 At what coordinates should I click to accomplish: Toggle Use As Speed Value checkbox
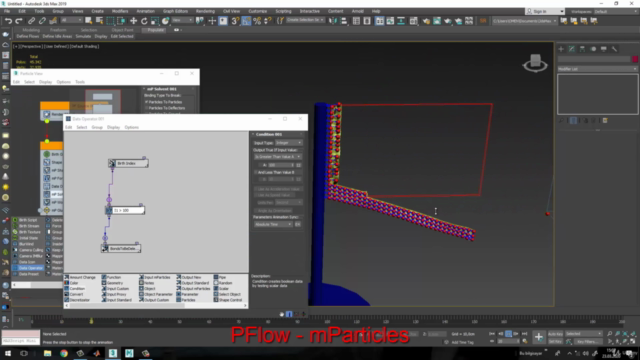[x=256, y=195]
